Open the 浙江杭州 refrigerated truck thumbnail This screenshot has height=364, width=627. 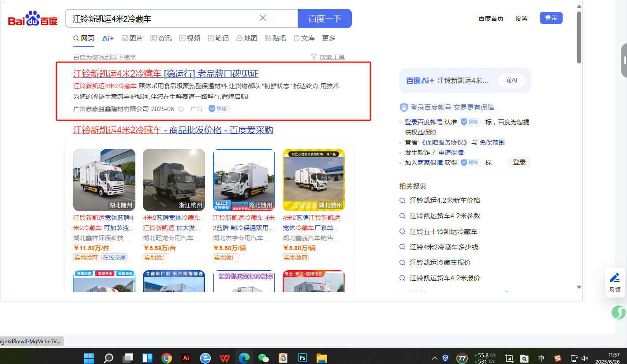pyautogui.click(x=174, y=180)
